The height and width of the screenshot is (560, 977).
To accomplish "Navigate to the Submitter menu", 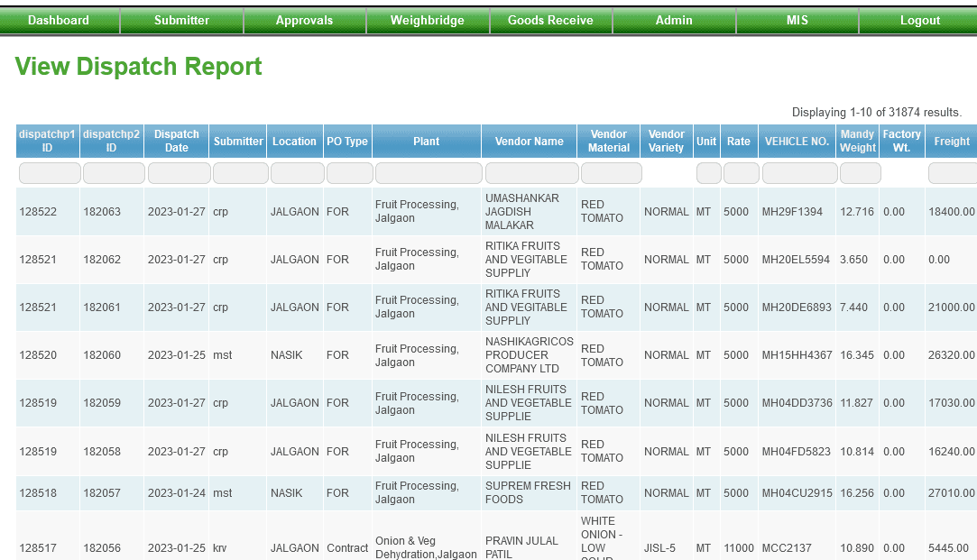I will tap(182, 20).
